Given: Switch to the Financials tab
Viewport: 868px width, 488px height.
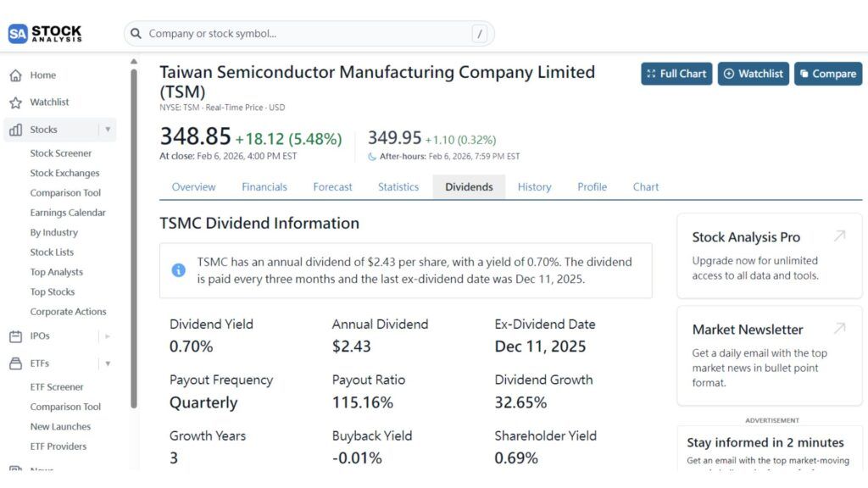Looking at the screenshot, I should click(266, 186).
